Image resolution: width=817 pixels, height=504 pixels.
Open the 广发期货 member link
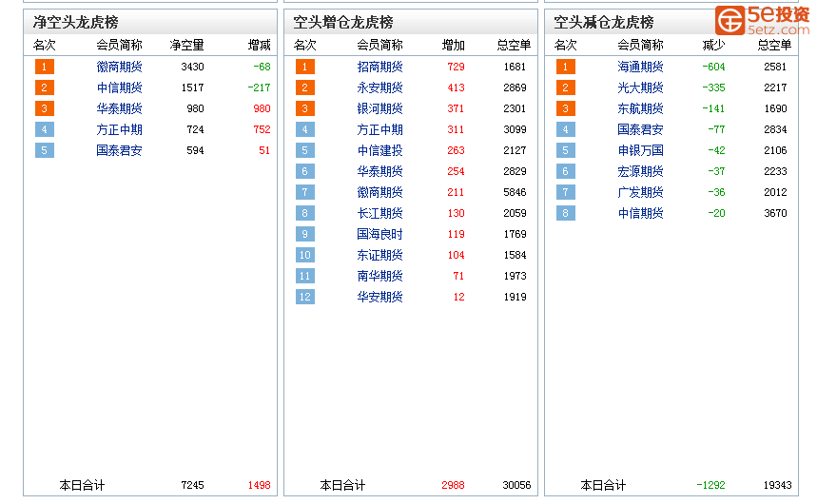click(640, 192)
